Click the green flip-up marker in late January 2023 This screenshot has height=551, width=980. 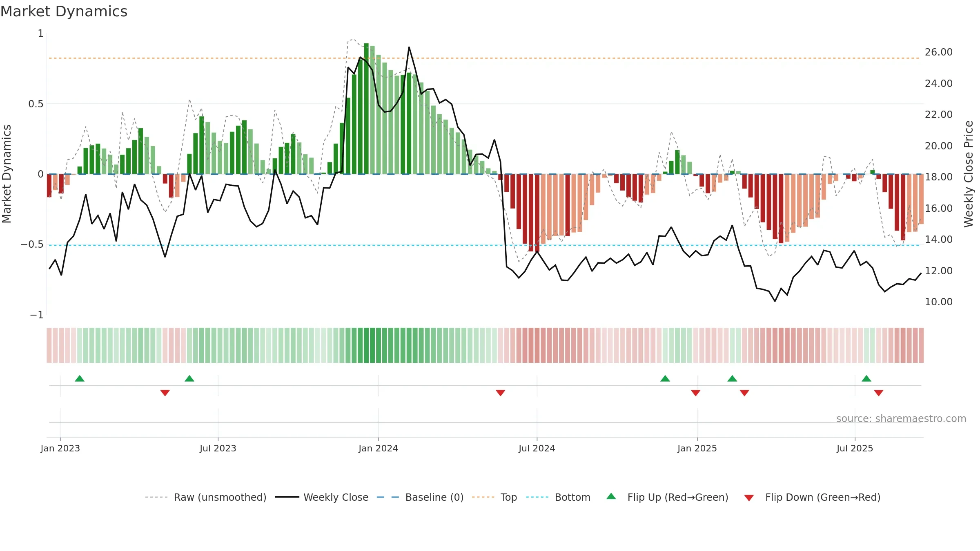click(80, 378)
